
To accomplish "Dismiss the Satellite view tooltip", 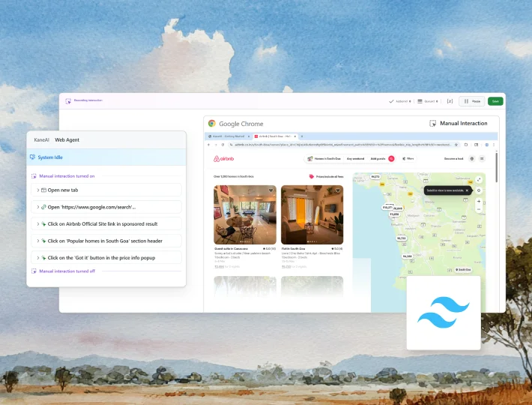I will [x=467, y=190].
